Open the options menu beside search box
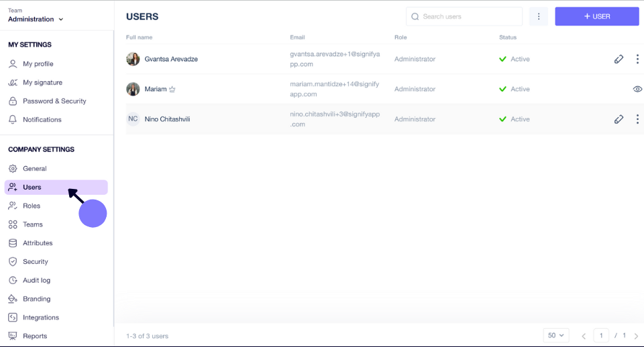The width and height of the screenshot is (644, 347). coord(539,16)
